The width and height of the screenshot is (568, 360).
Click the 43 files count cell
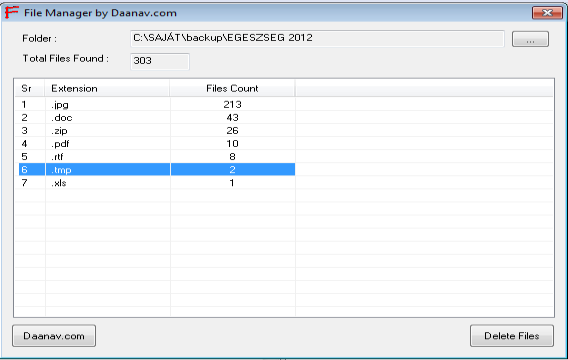click(233, 117)
